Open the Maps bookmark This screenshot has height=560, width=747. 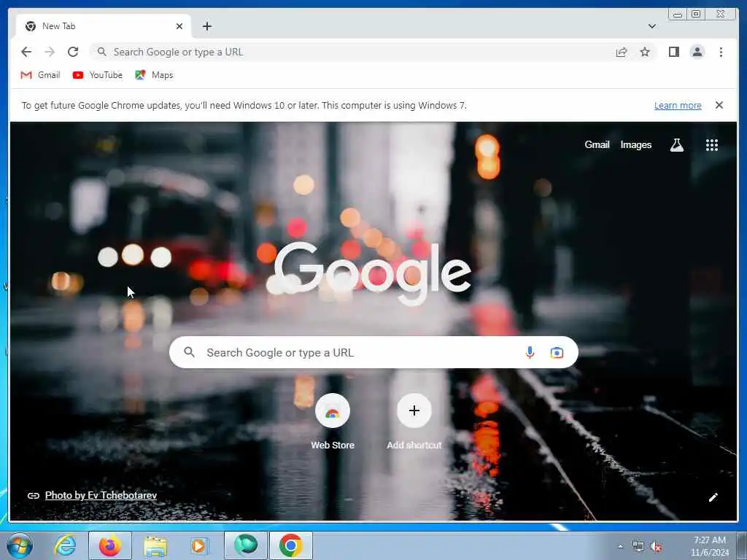click(x=154, y=75)
